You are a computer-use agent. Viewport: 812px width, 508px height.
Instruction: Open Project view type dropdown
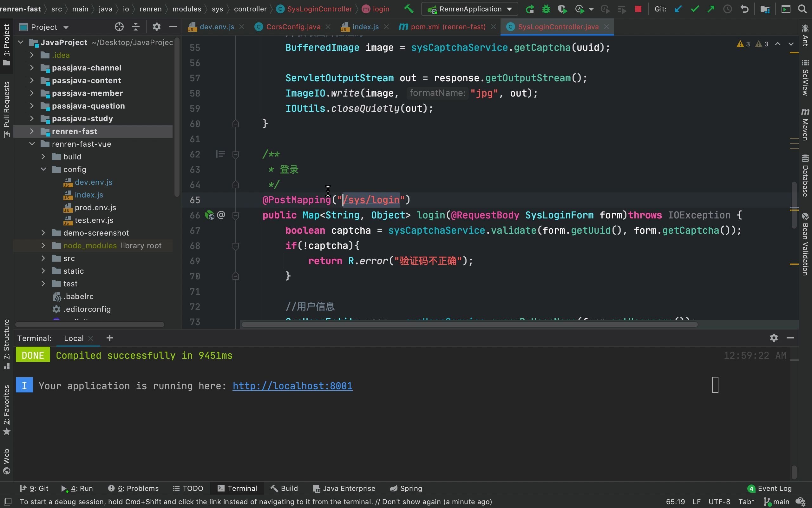tap(66, 27)
